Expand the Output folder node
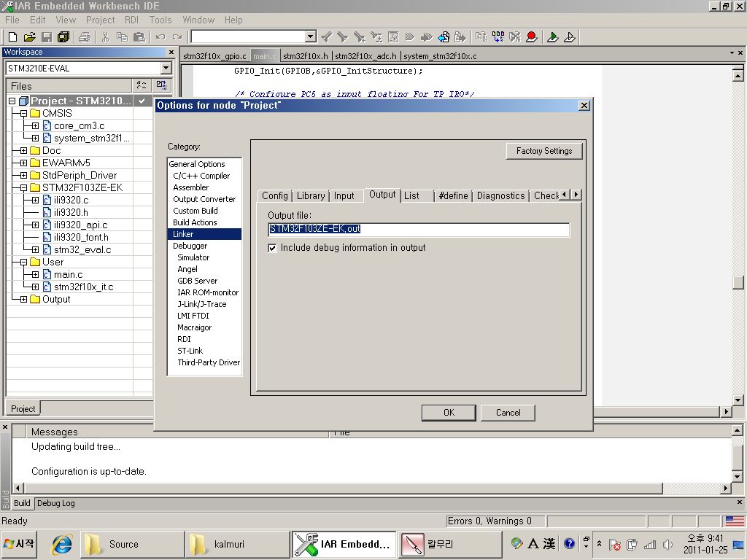The width and height of the screenshot is (747, 560). [x=23, y=299]
